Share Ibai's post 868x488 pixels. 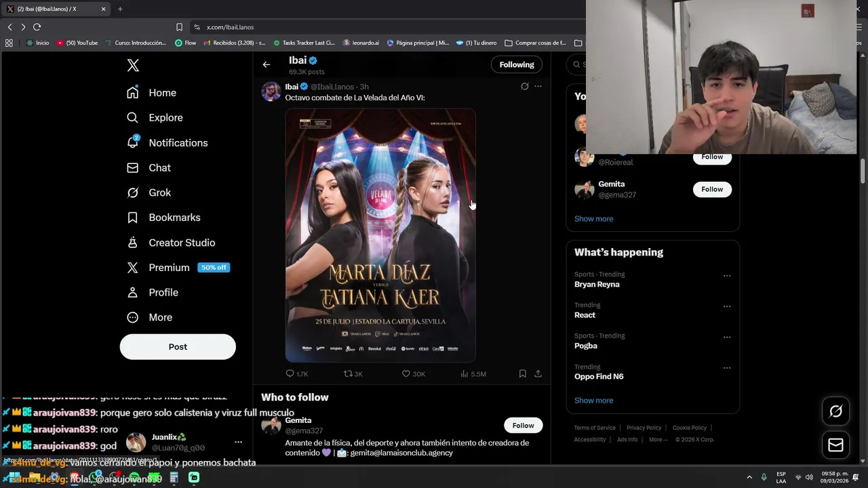[538, 374]
